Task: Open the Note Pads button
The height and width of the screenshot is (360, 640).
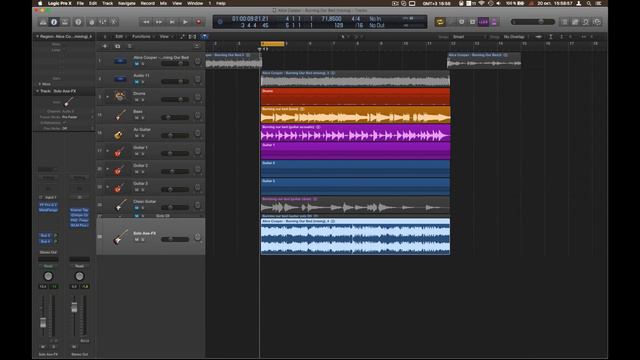Action: click(575, 22)
